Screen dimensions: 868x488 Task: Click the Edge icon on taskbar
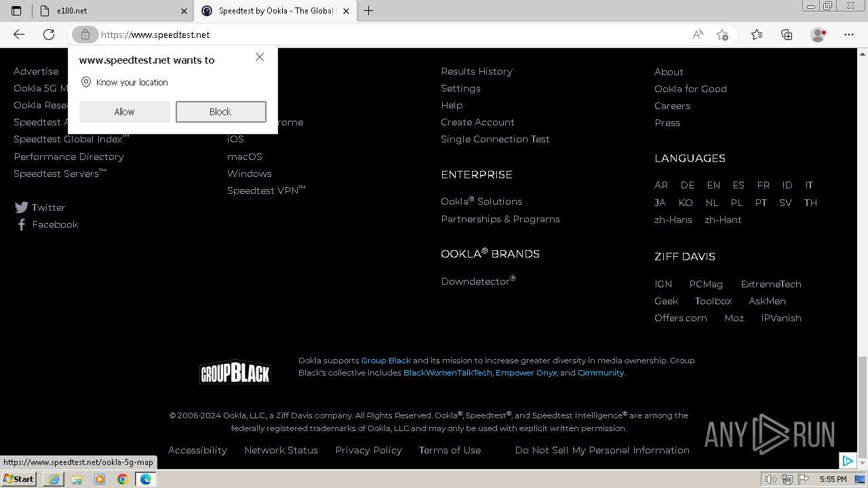pyautogui.click(x=146, y=479)
